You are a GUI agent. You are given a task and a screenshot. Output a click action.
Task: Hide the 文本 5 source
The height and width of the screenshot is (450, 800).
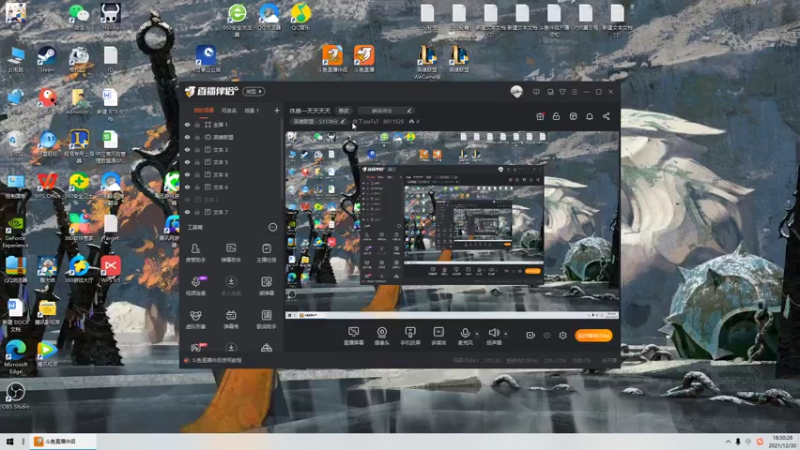(187, 162)
